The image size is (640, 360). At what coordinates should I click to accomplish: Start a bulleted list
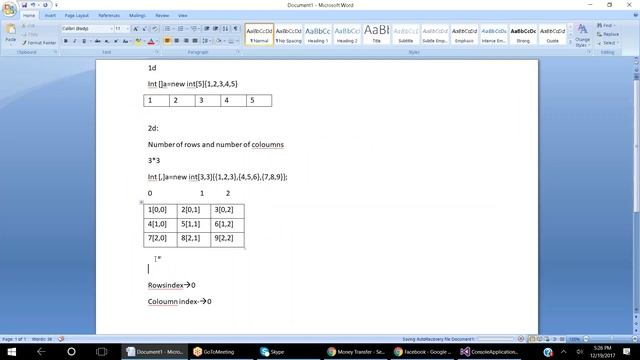[168, 29]
